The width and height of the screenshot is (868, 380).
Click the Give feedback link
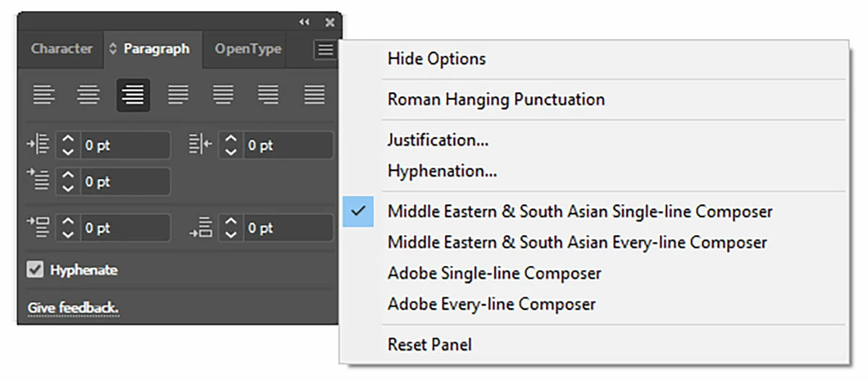pos(73,308)
